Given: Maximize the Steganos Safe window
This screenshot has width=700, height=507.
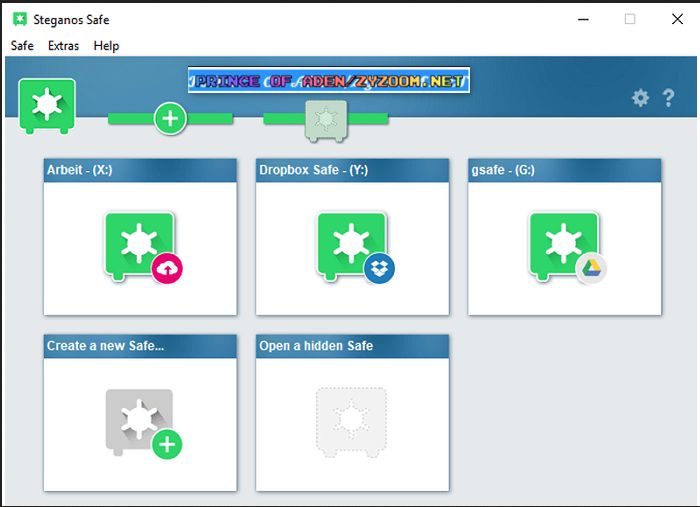Looking at the screenshot, I should 630,19.
